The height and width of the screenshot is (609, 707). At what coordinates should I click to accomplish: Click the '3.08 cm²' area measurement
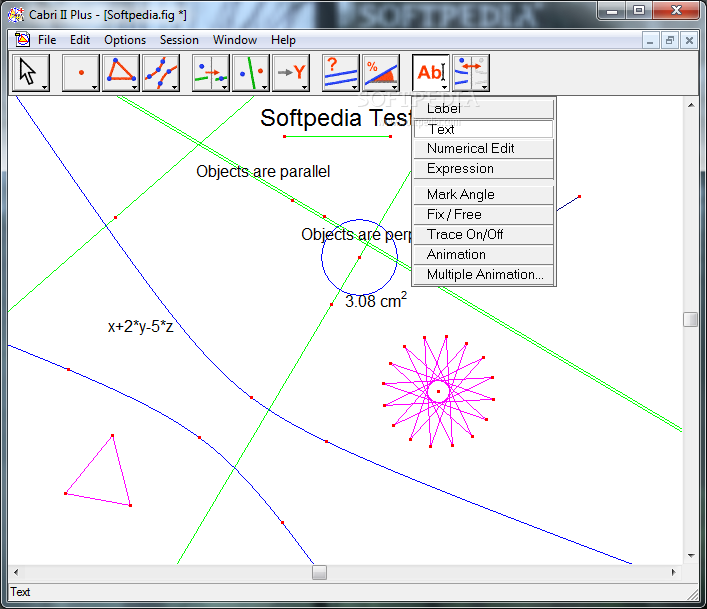tap(376, 300)
